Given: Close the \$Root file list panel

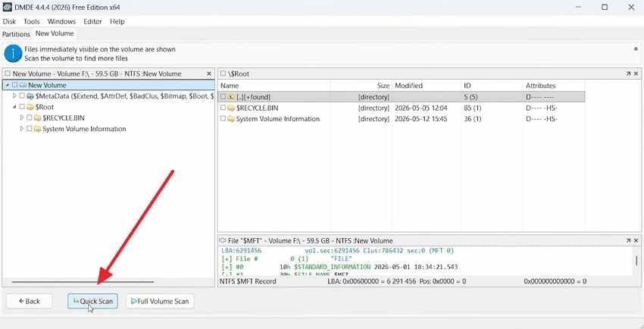Looking at the screenshot, I should (636, 74).
